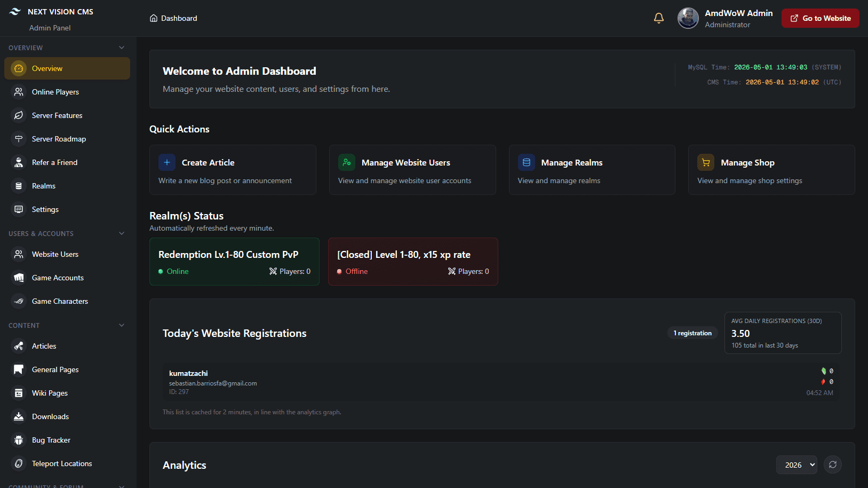The width and height of the screenshot is (868, 488).
Task: Click the Online status label
Action: tap(178, 271)
